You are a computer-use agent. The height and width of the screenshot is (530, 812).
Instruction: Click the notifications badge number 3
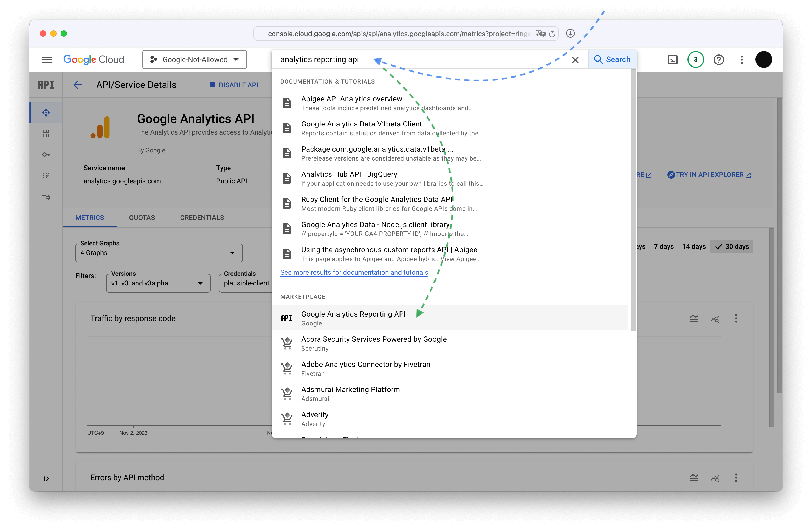695,59
